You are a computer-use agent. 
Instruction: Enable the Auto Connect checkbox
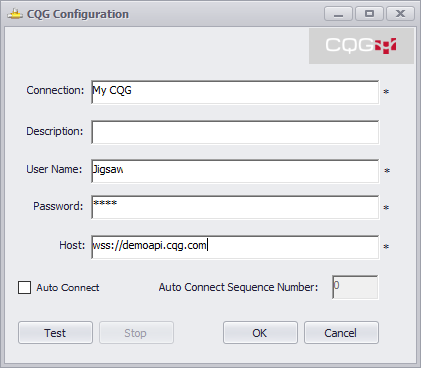(24, 287)
